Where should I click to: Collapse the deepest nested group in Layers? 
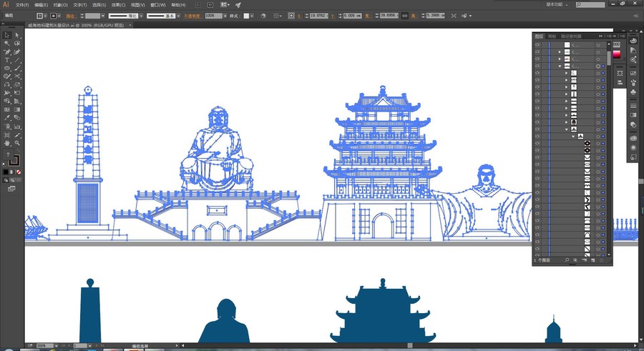pyautogui.click(x=573, y=137)
